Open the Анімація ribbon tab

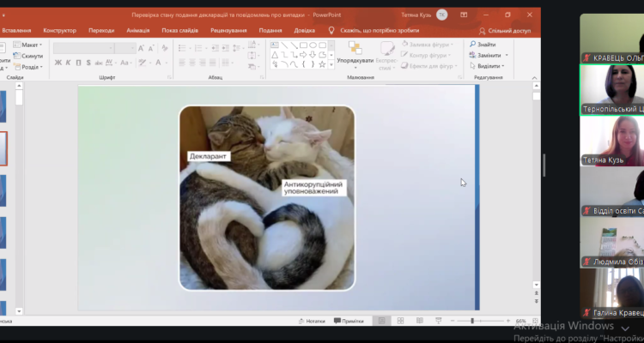point(137,30)
